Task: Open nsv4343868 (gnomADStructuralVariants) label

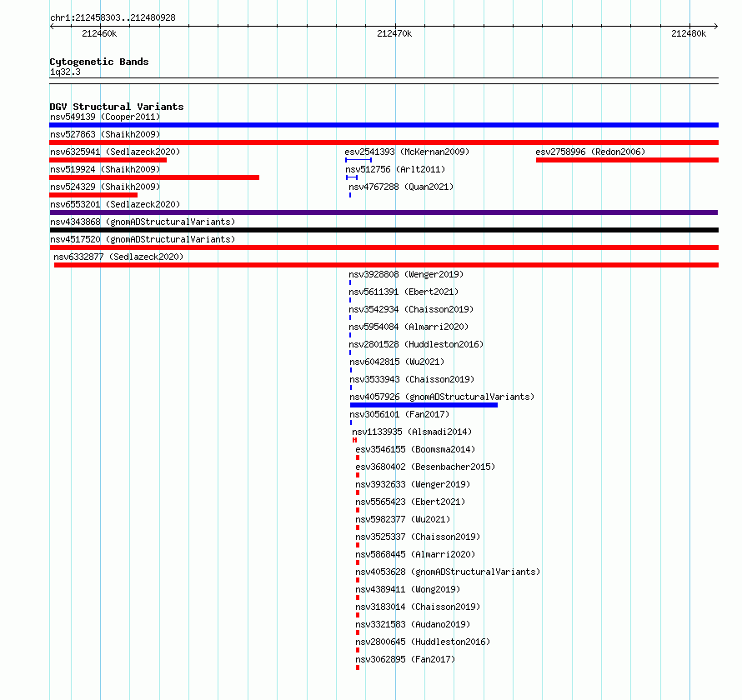Action: pos(143,222)
